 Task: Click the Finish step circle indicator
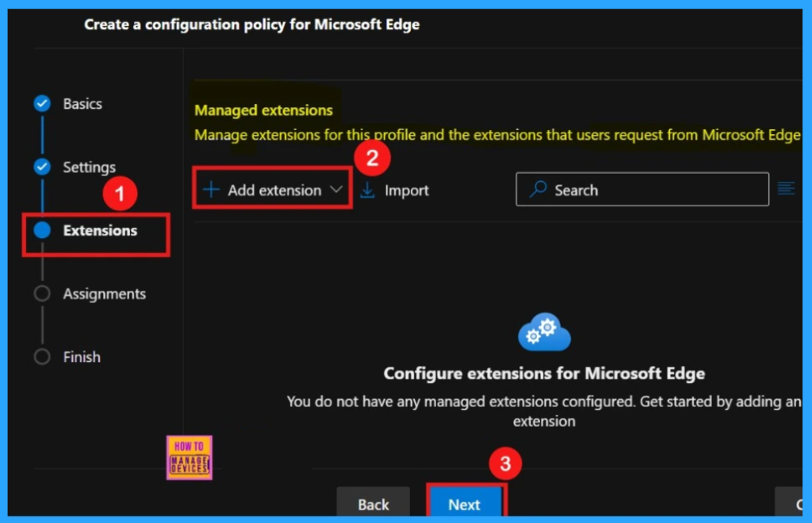42,356
